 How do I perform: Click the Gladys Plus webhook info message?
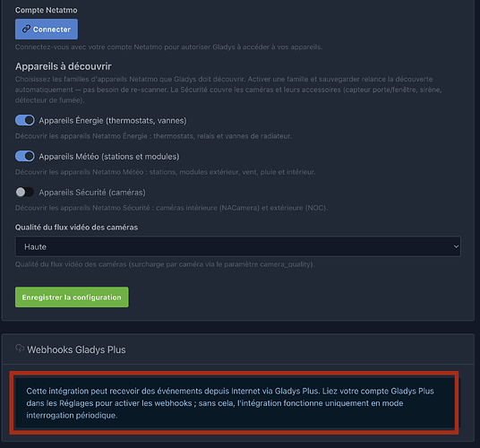pos(235,402)
